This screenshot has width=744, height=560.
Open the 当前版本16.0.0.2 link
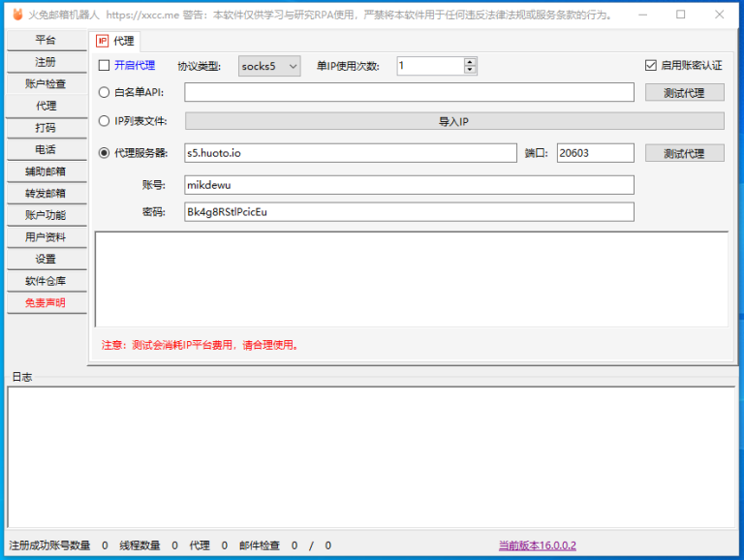(537, 545)
